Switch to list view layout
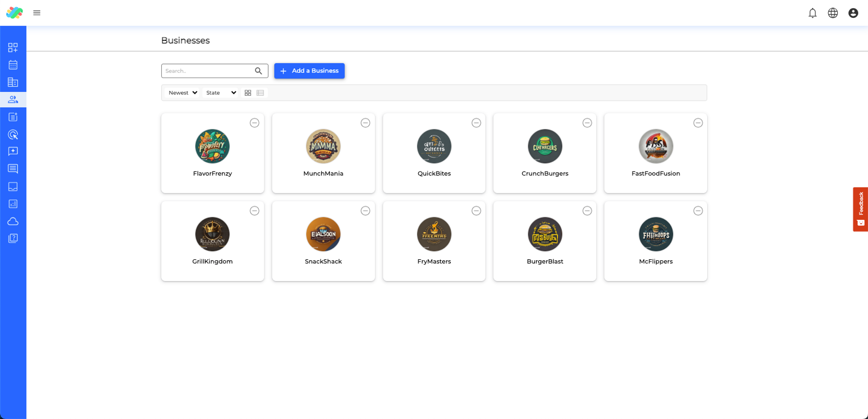868x419 pixels. (x=260, y=93)
